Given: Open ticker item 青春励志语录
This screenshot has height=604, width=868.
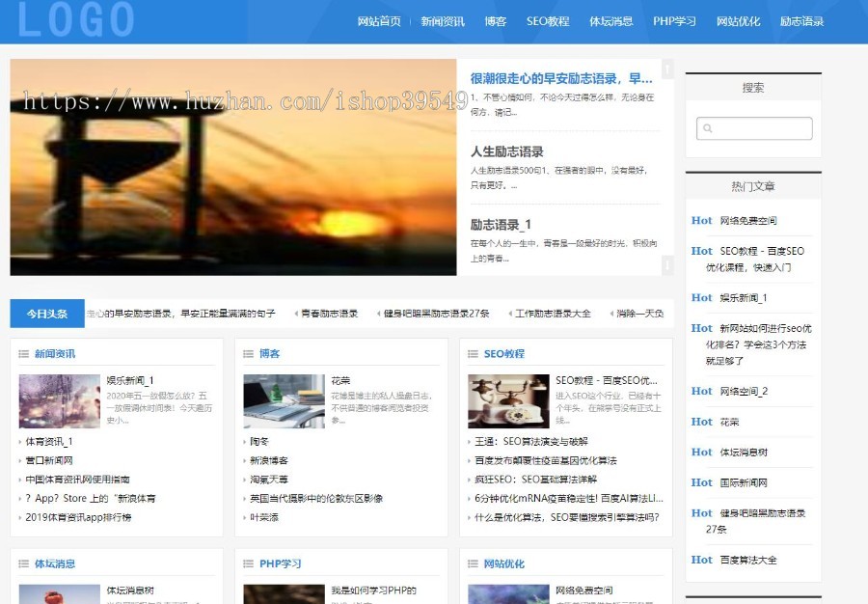Looking at the screenshot, I should pos(330,314).
